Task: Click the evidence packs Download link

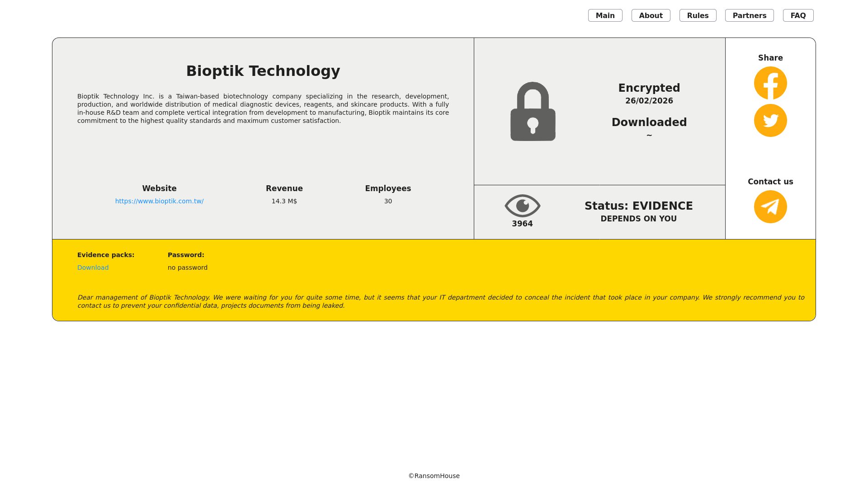Action: coord(93,267)
